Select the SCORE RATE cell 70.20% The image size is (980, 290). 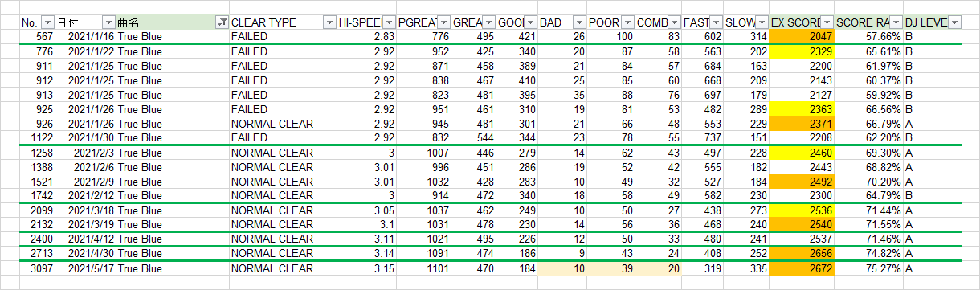868,181
